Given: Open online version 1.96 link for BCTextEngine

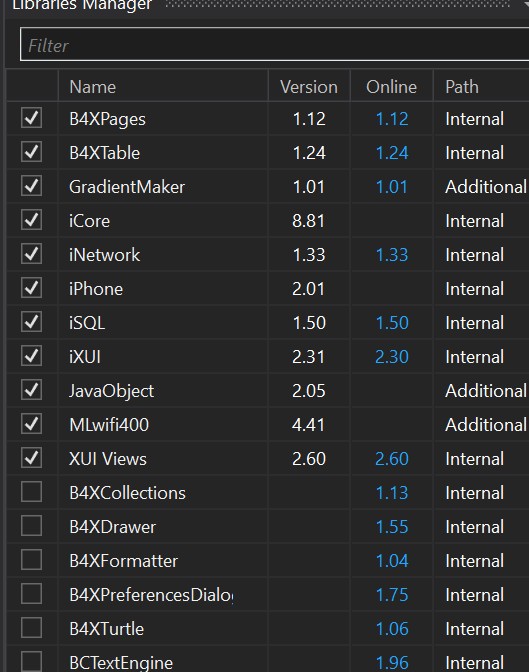Looking at the screenshot, I should point(392,663).
